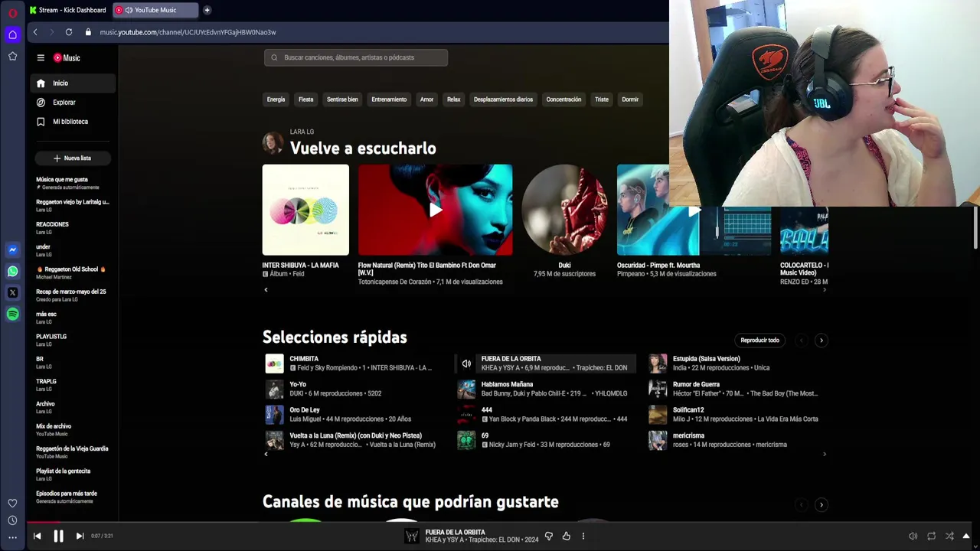Screen dimensions: 980x551
Task: Skip to the next track
Action: (x=80, y=536)
